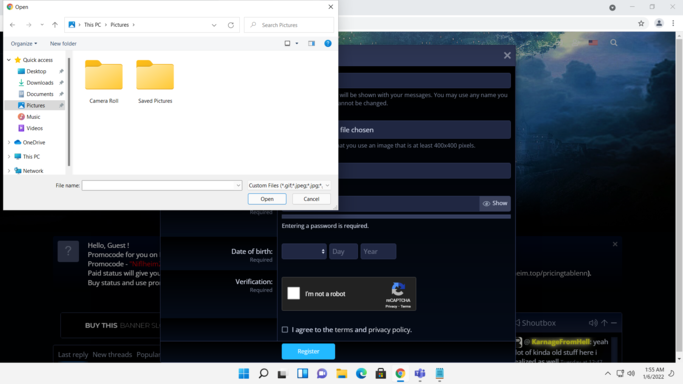Select Downloads in the navigation pane
Screen dimensions: 683x384
point(40,82)
